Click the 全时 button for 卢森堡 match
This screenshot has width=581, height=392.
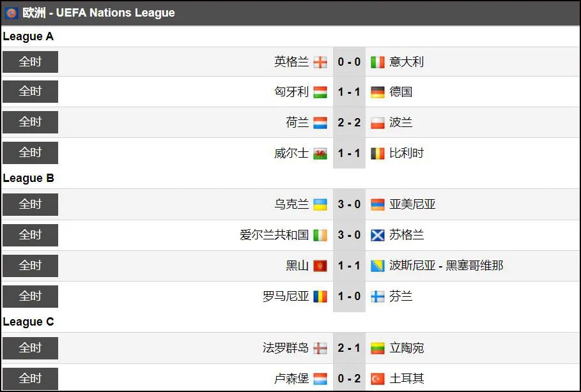point(31,379)
